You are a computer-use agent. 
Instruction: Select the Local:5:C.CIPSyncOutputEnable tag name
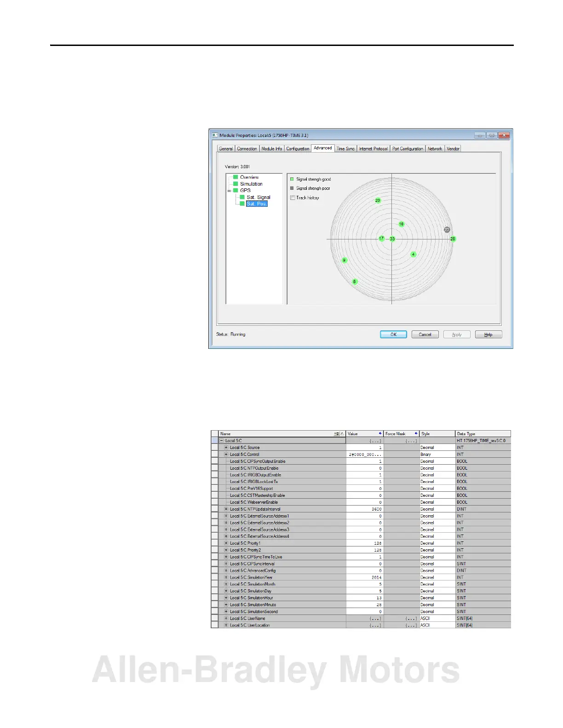point(258,461)
